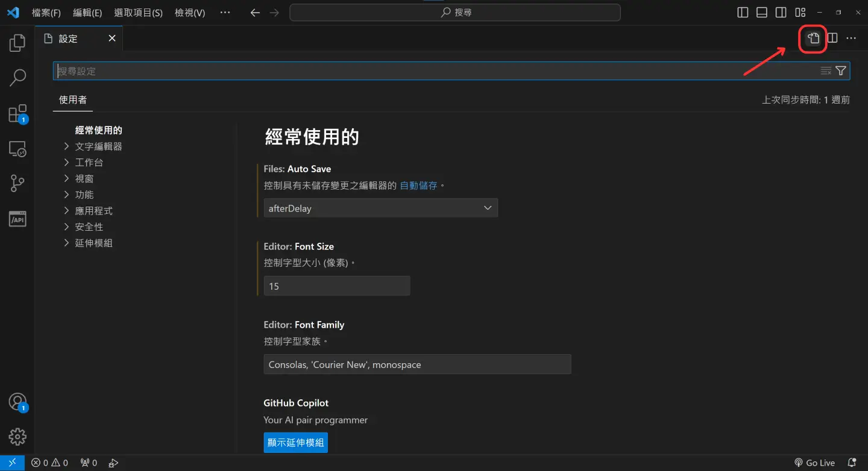Viewport: 868px width, 471px height.
Task: Open the Manage gear menu
Action: (x=17, y=437)
